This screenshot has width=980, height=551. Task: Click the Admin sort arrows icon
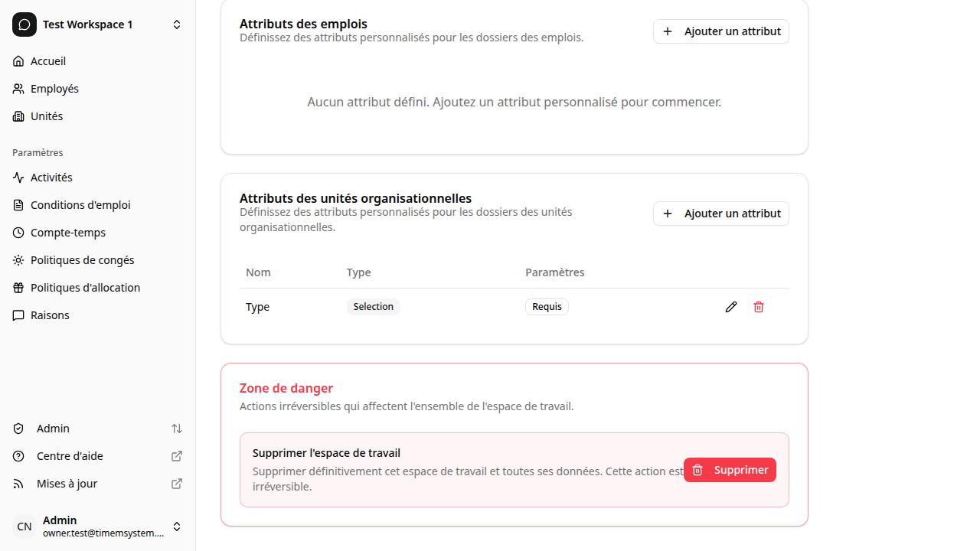click(177, 429)
